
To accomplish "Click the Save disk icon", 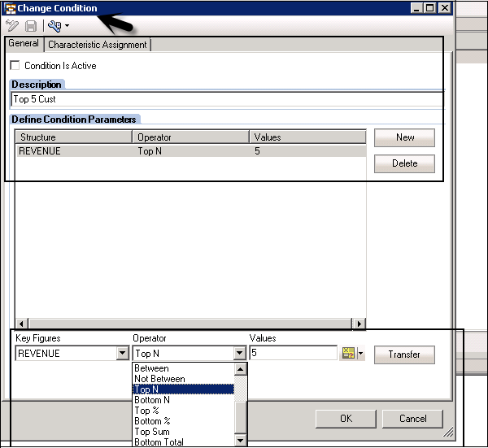I will tap(31, 26).
